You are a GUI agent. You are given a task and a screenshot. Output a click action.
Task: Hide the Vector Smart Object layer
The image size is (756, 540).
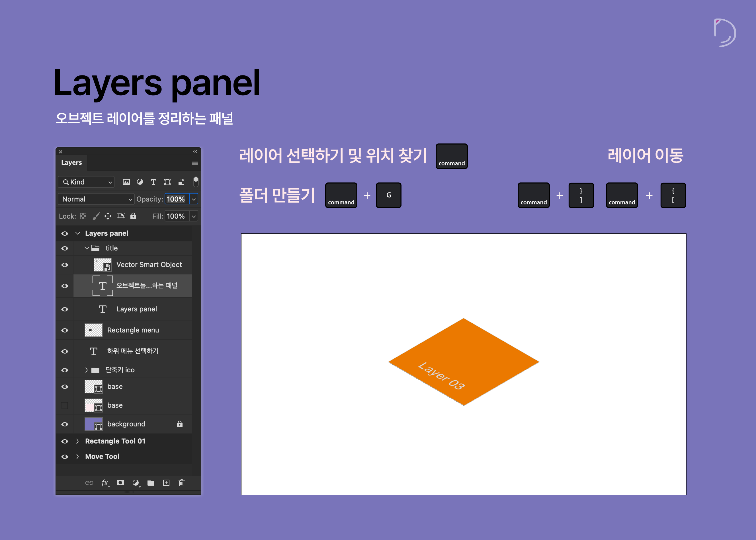pyautogui.click(x=65, y=265)
